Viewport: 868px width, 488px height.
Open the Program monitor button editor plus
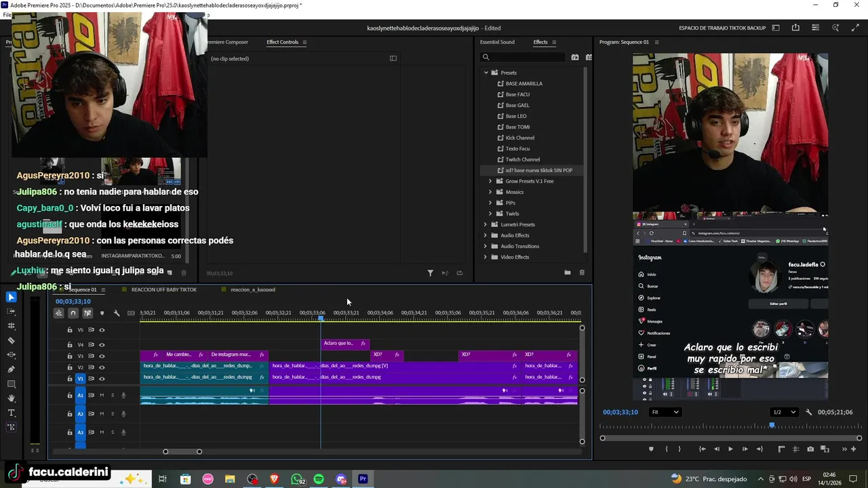click(x=854, y=449)
